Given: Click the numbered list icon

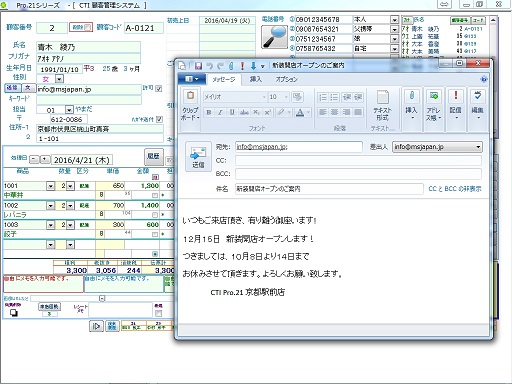Looking at the screenshot, I should click(323, 97).
